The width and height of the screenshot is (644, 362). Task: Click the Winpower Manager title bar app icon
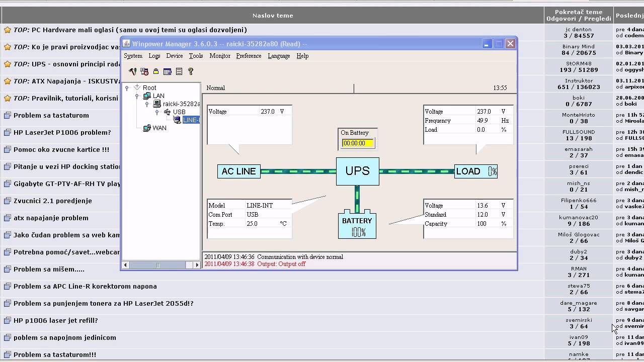coord(126,44)
